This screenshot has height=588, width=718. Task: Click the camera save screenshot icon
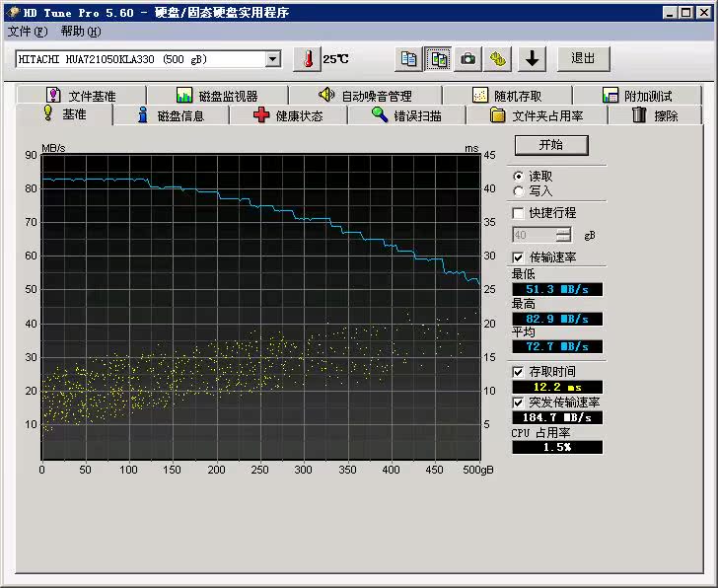[x=468, y=59]
